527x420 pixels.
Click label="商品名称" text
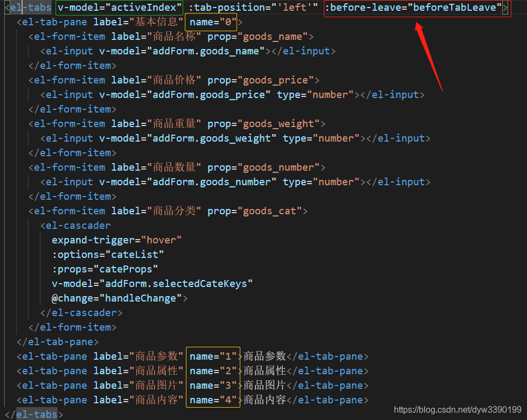[x=156, y=37]
